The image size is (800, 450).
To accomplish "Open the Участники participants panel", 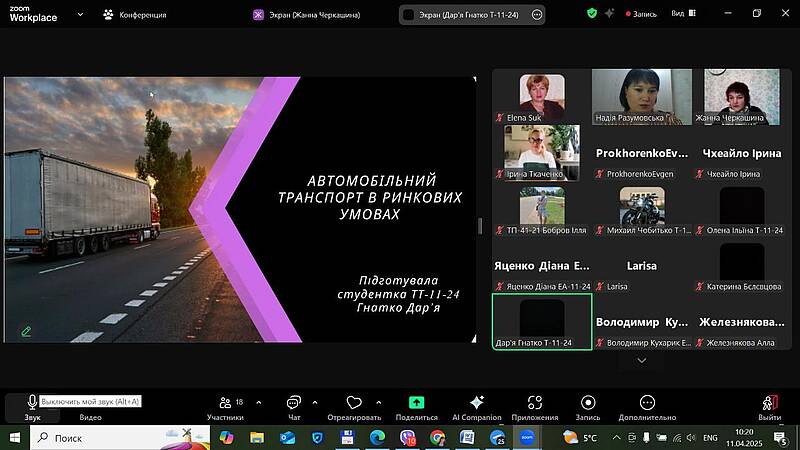I will 225,404.
